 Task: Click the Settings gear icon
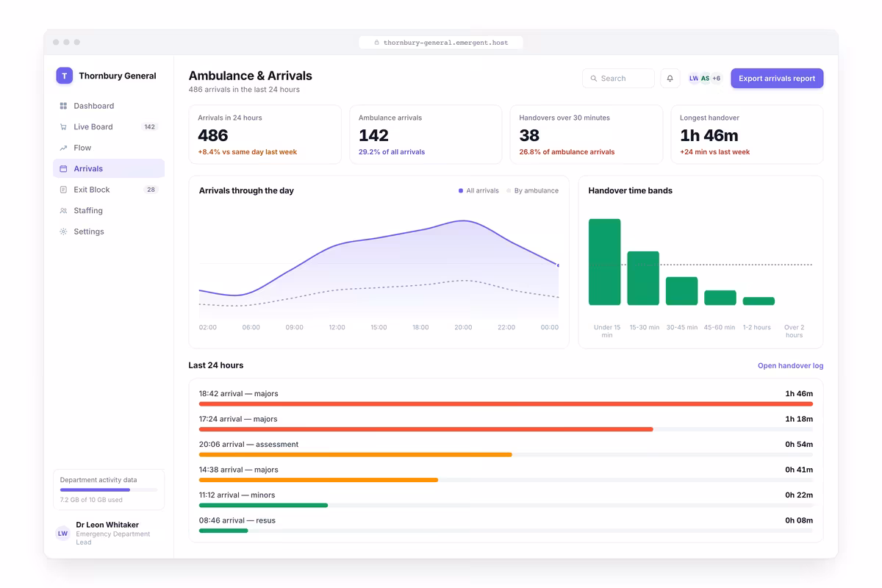point(63,232)
